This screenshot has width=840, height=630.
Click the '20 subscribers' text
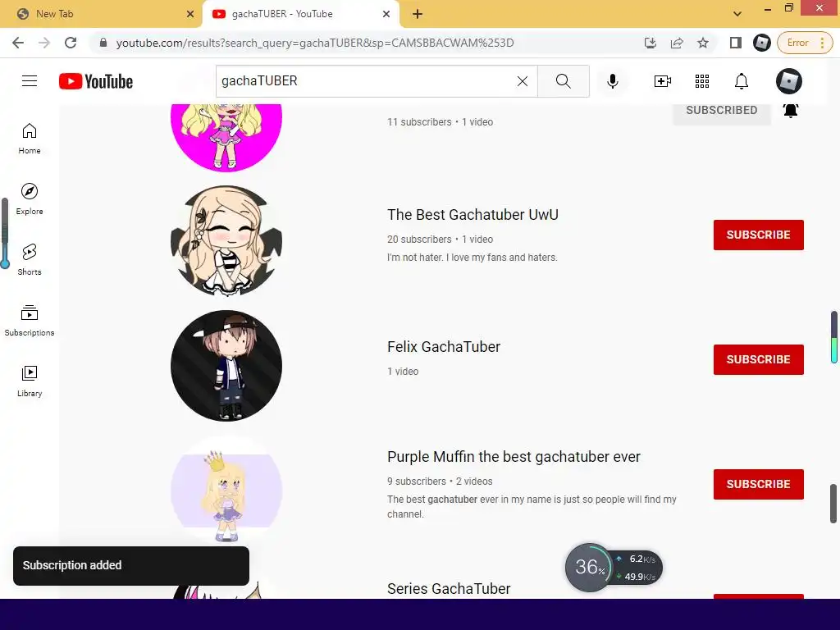point(419,240)
